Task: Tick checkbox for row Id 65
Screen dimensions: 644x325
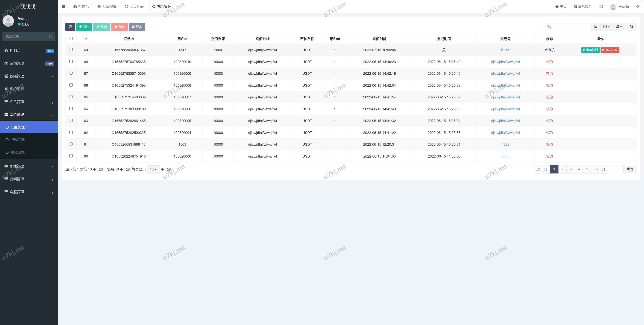Action: click(71, 97)
